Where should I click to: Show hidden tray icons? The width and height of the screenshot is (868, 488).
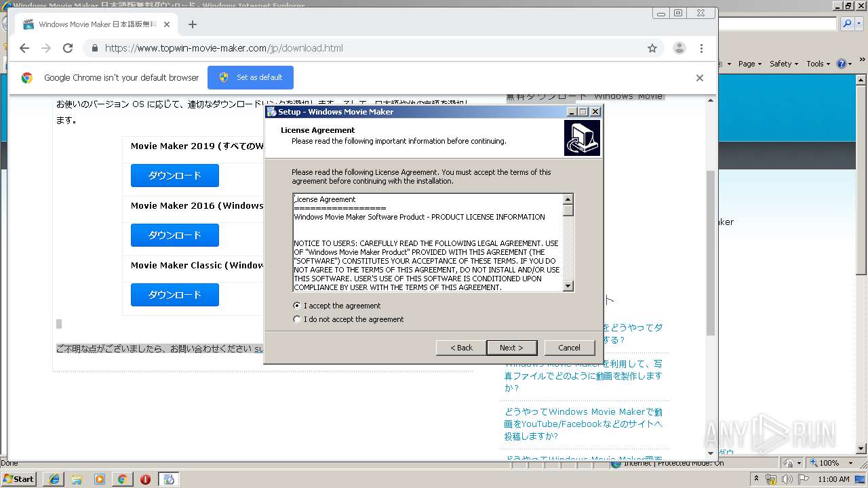point(757,479)
